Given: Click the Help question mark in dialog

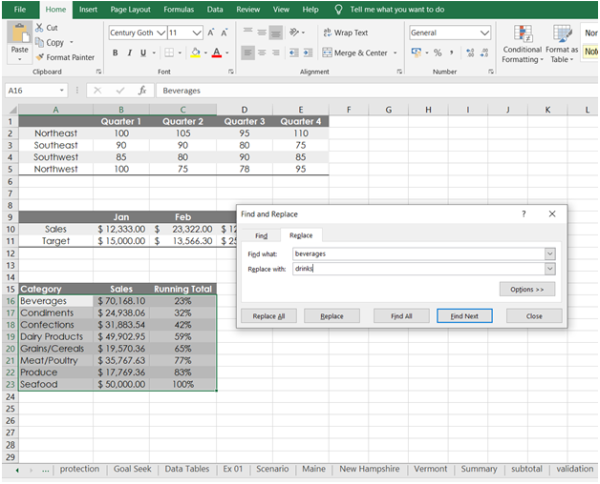Looking at the screenshot, I should (523, 214).
